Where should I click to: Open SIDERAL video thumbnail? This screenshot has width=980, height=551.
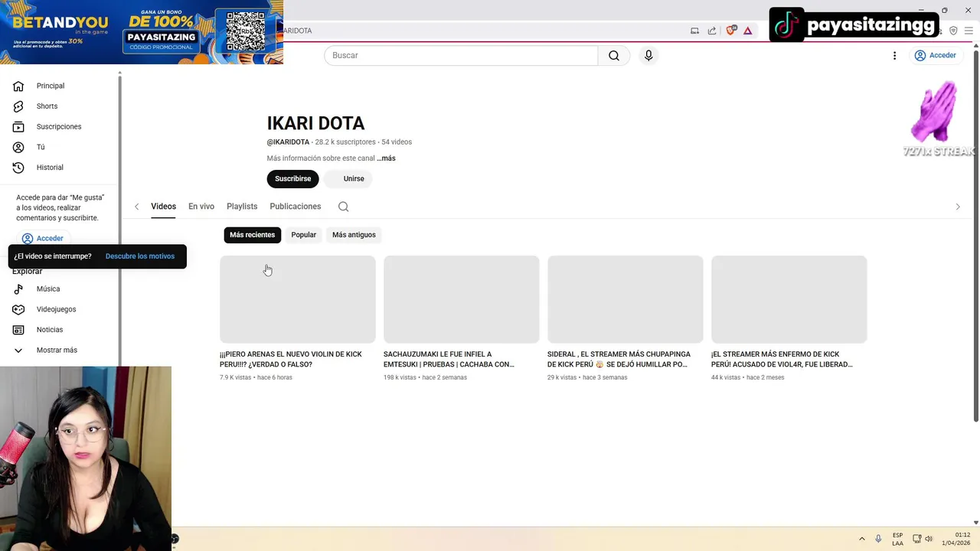(x=626, y=299)
